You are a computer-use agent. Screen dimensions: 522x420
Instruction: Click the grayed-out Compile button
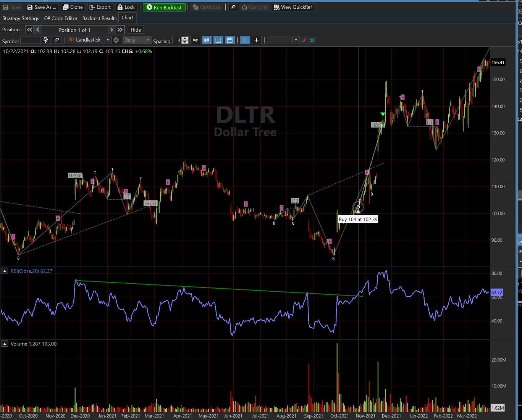255,7
